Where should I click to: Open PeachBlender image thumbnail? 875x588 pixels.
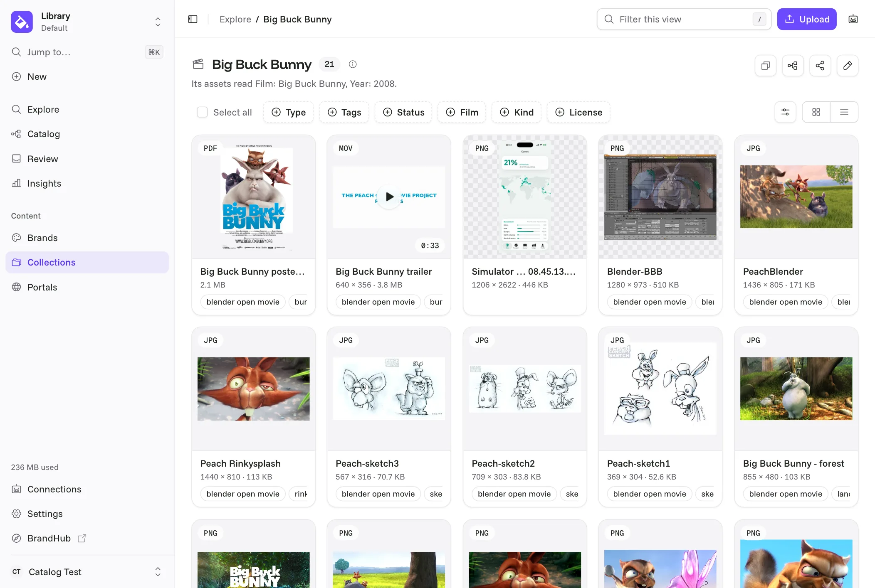click(x=796, y=197)
